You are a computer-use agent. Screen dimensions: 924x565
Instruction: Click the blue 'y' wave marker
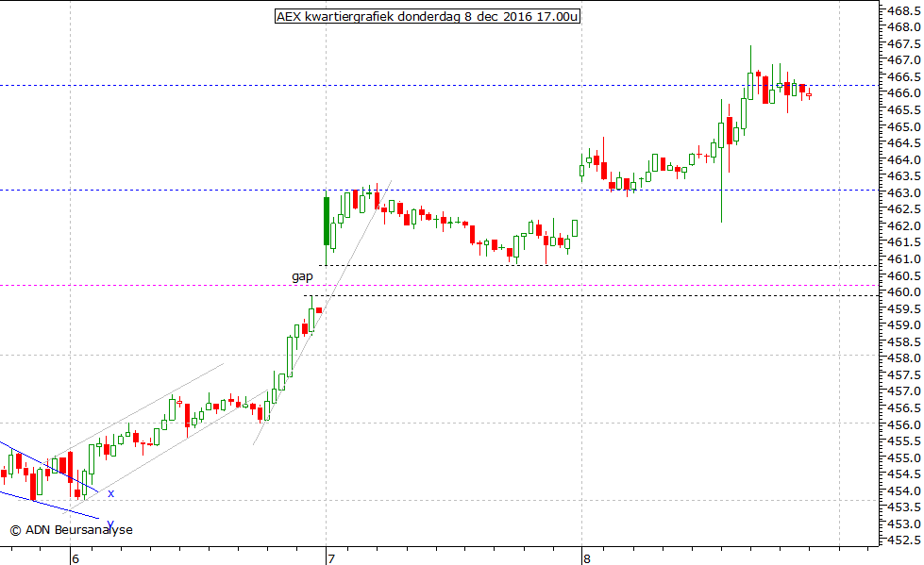(x=110, y=523)
